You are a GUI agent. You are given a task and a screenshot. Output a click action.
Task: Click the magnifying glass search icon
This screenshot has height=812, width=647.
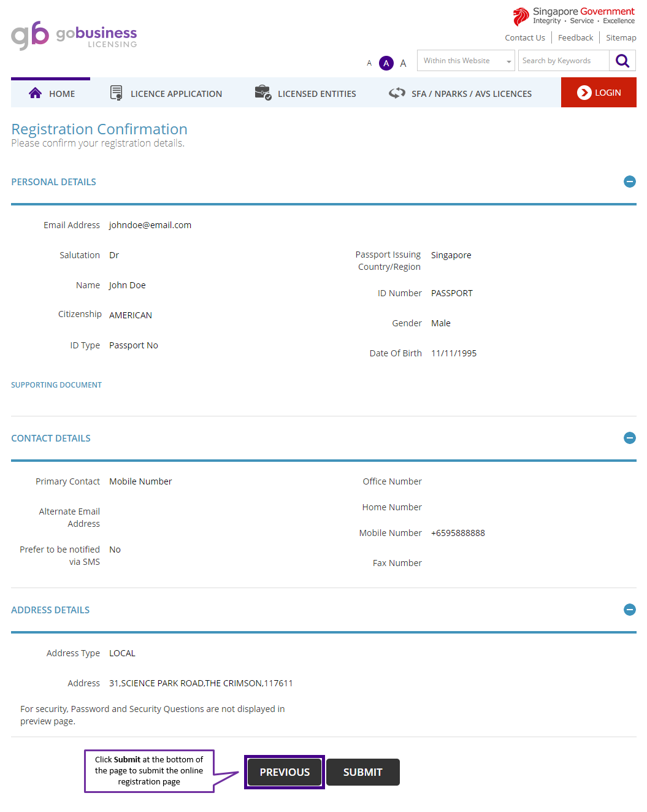pos(622,61)
